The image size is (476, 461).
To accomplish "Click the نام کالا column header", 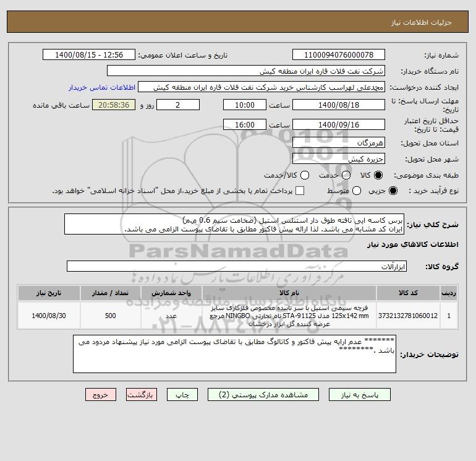I will coord(289,293).
